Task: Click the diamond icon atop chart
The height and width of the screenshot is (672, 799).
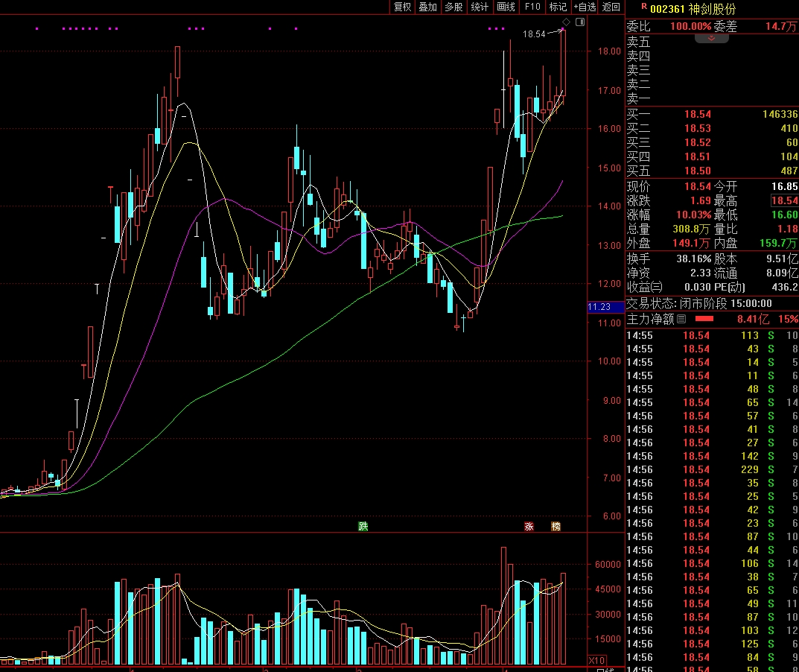Action: click(x=566, y=23)
